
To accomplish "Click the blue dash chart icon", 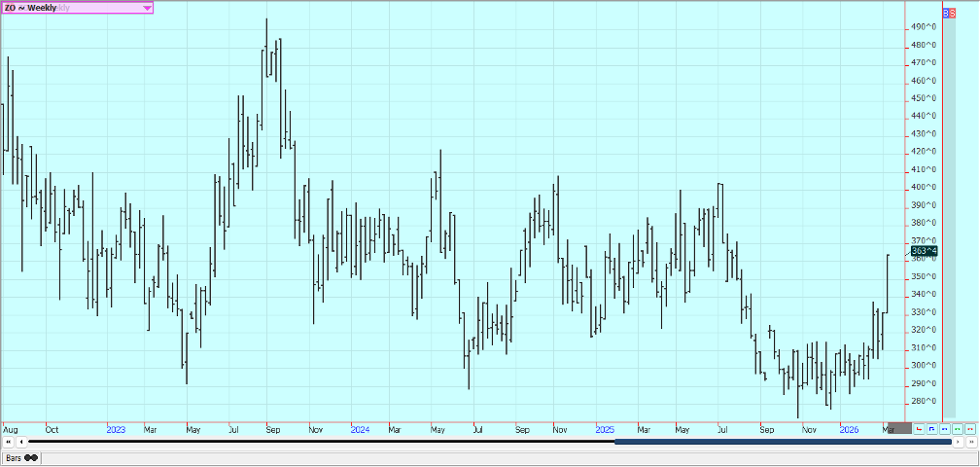I will [x=944, y=428].
